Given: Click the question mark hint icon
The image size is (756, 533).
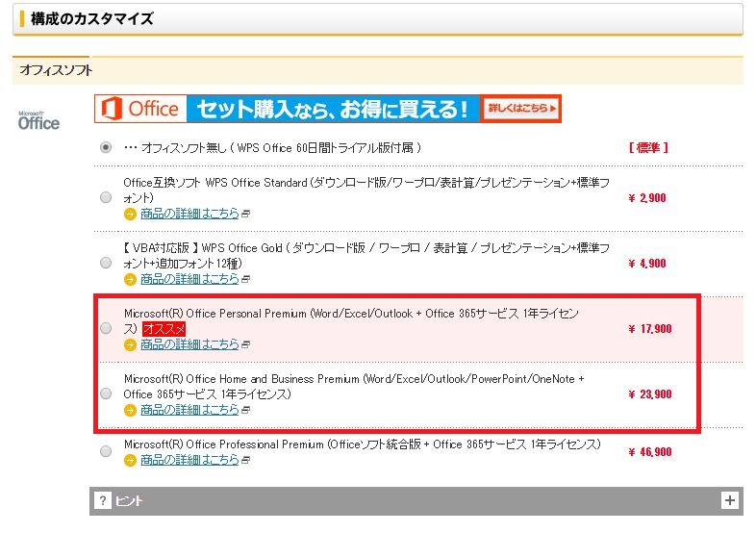Looking at the screenshot, I should tap(102, 500).
